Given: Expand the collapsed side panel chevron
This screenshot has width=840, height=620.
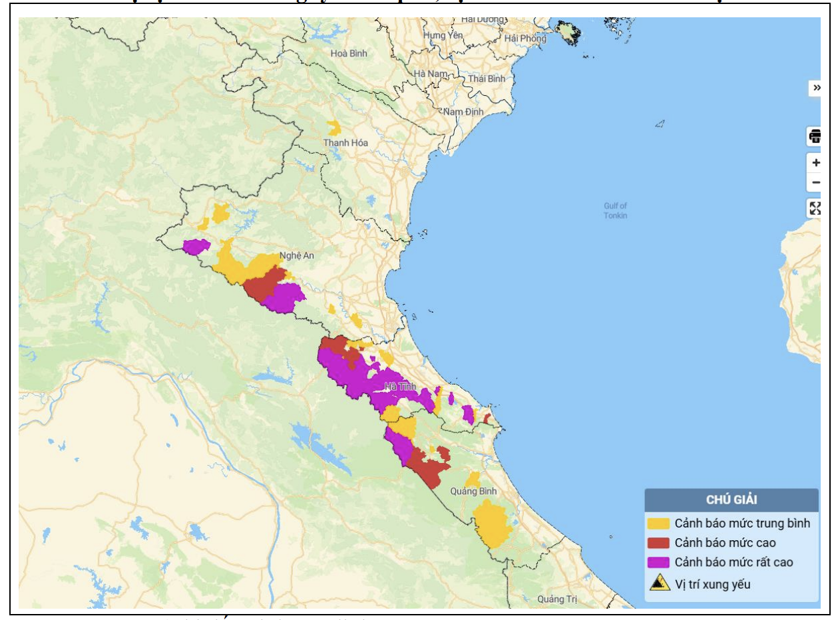Looking at the screenshot, I should coord(815,88).
